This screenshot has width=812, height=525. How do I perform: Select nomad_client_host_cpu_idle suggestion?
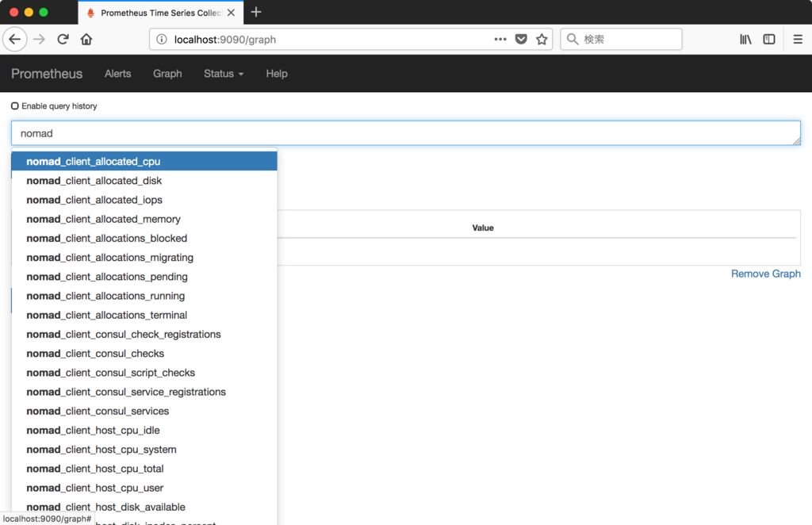tap(144, 430)
